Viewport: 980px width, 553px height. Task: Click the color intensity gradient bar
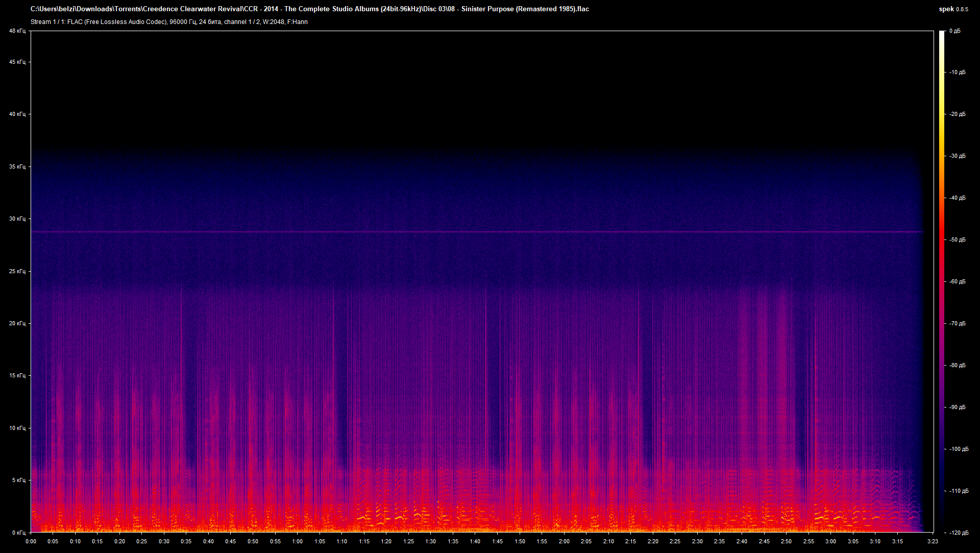tap(942, 281)
